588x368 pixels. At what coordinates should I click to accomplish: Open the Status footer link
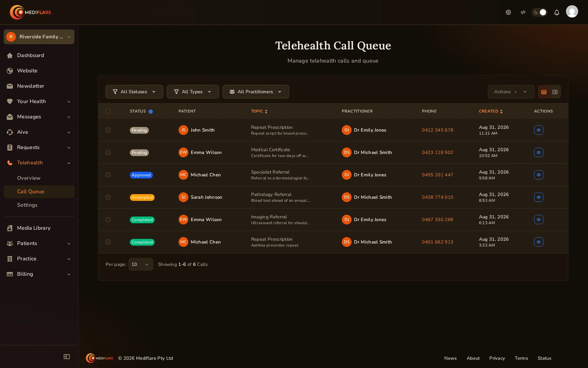[544, 358]
